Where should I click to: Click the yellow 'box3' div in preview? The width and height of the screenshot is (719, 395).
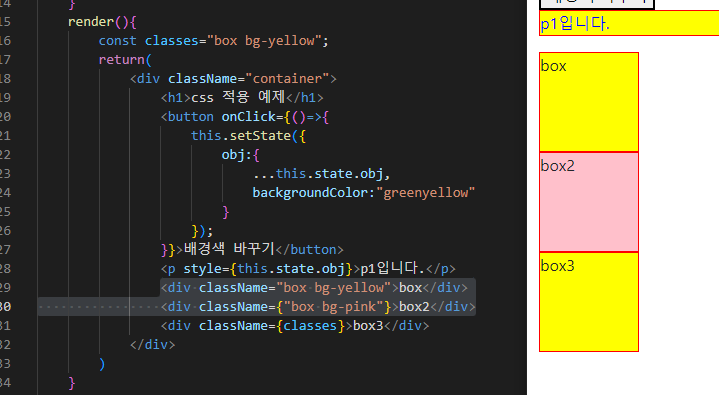pos(589,302)
